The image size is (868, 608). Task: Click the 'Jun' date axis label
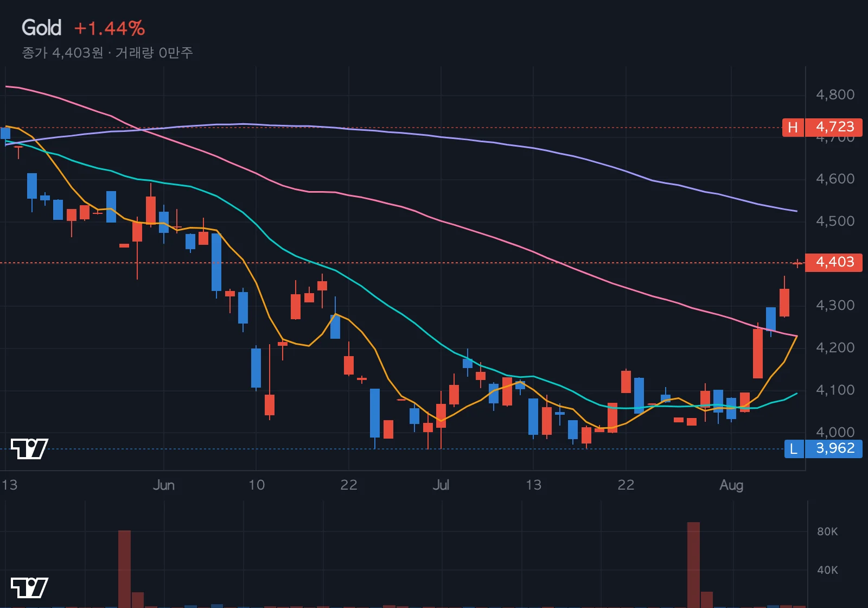pyautogui.click(x=164, y=485)
